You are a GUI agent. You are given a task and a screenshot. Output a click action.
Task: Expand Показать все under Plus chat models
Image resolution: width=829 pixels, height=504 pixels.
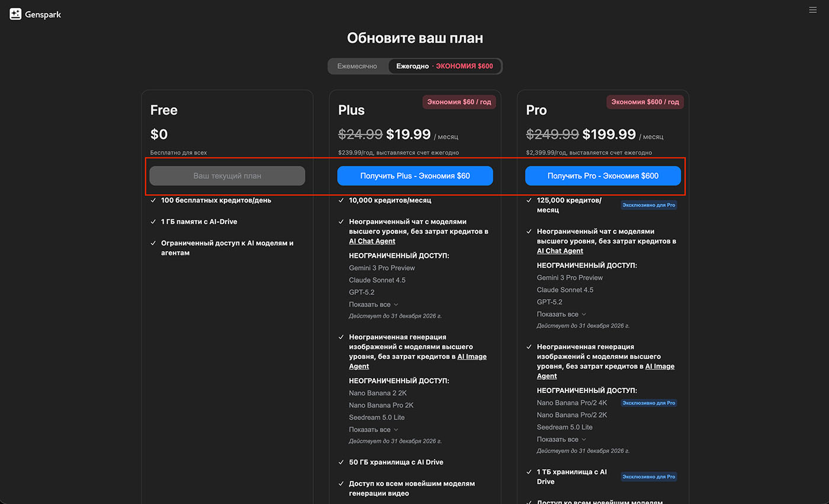click(x=374, y=304)
